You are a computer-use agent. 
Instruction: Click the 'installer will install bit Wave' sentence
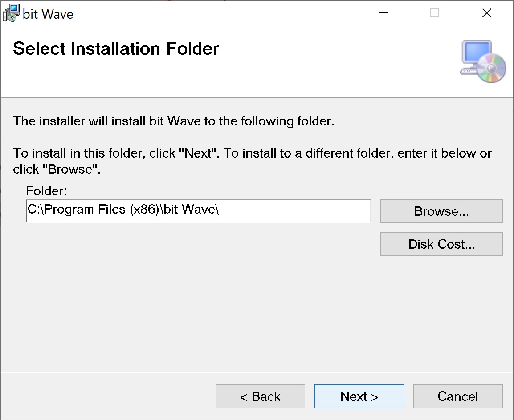pyautogui.click(x=174, y=121)
